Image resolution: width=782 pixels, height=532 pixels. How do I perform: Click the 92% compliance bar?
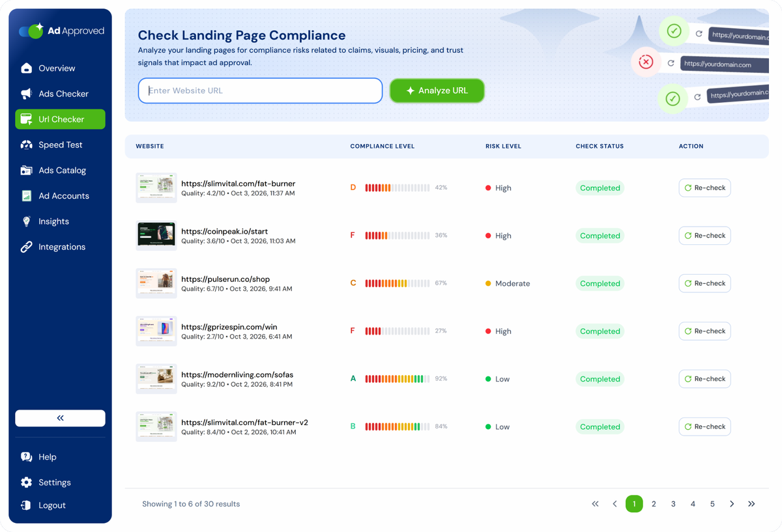pyautogui.click(x=397, y=379)
